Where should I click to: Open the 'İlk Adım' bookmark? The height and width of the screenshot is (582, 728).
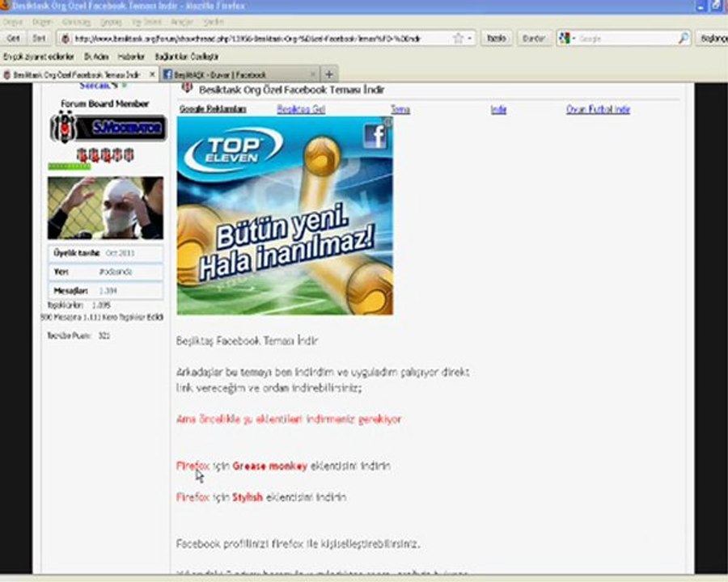click(96, 57)
